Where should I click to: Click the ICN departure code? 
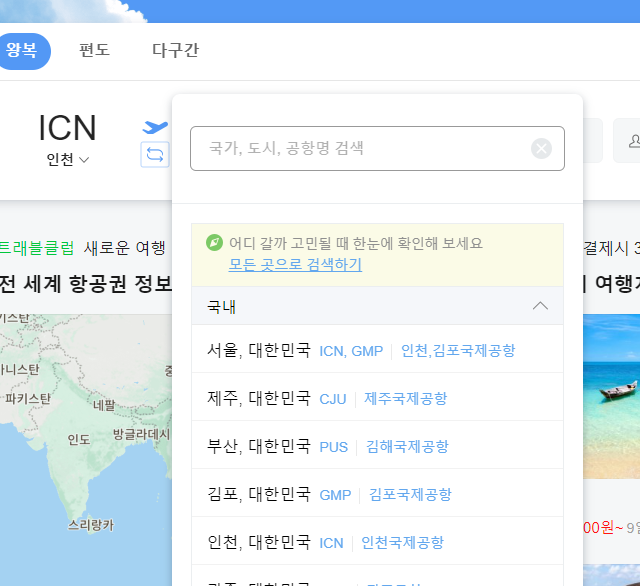coord(67,128)
